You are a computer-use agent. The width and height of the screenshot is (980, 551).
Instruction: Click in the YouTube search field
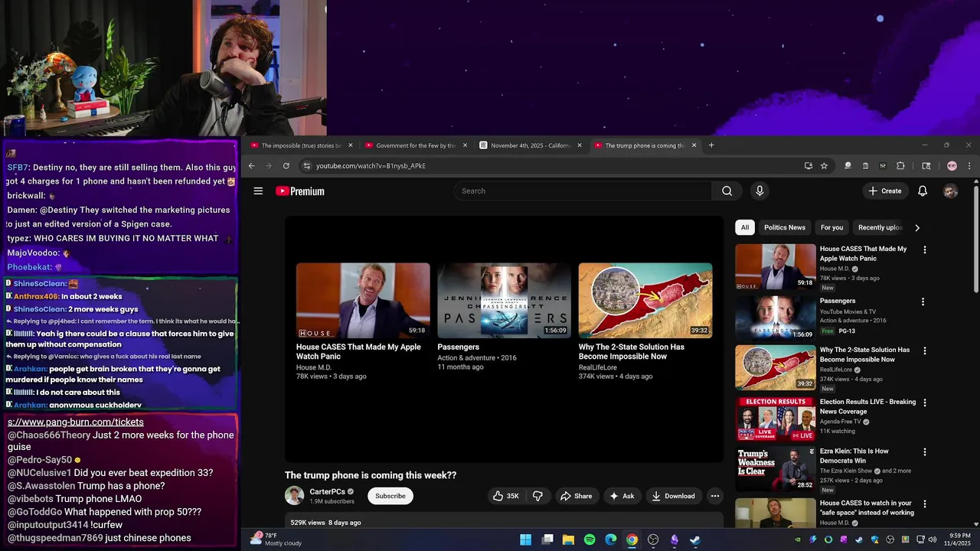582,191
